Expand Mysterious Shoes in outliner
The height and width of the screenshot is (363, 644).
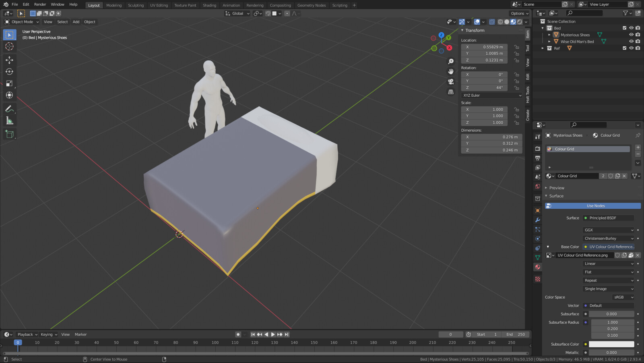(x=549, y=35)
